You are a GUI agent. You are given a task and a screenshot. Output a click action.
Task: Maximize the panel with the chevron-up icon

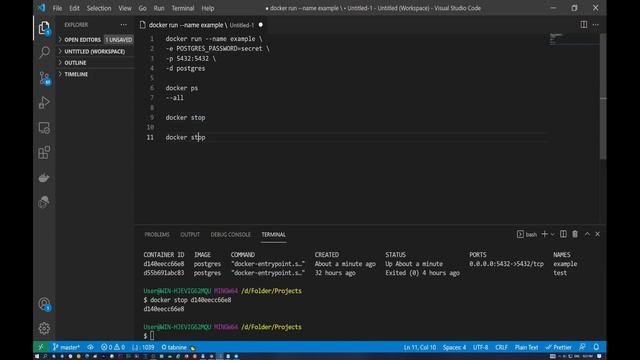click(x=587, y=234)
